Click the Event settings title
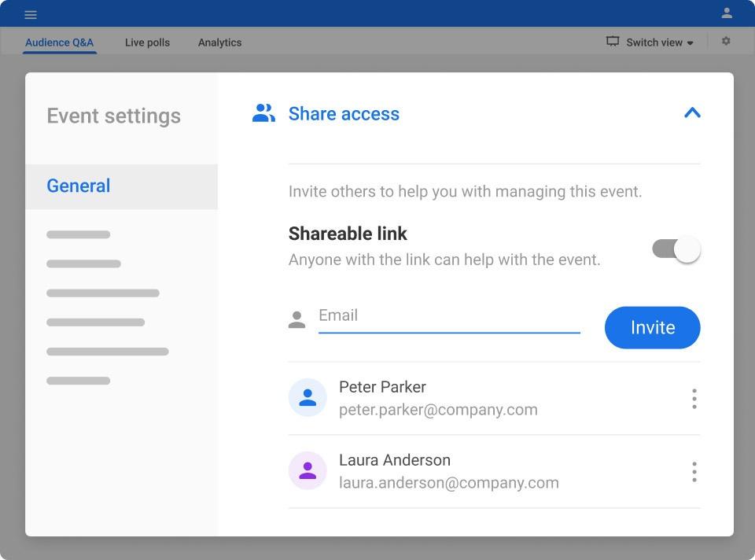Screen dimensions: 755x560 coord(113,116)
